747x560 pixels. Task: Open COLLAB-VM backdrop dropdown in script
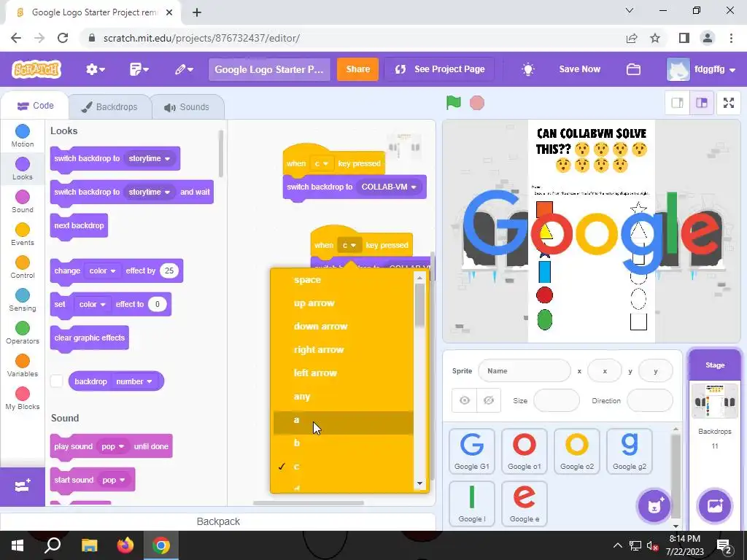tap(390, 187)
